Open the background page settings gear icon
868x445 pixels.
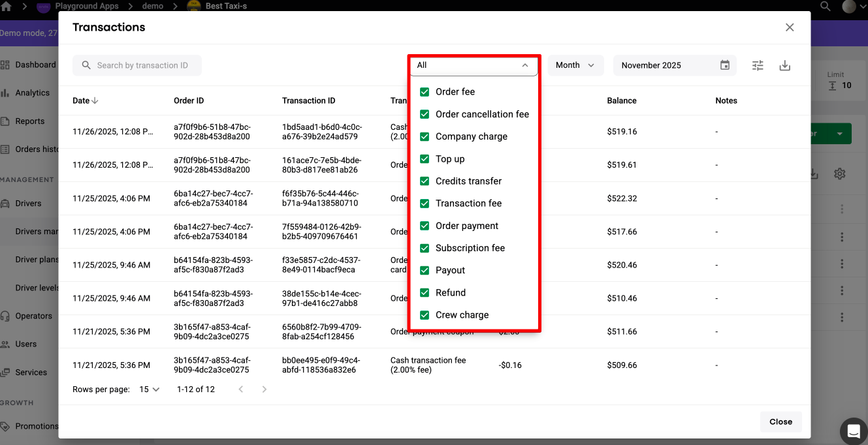point(840,174)
